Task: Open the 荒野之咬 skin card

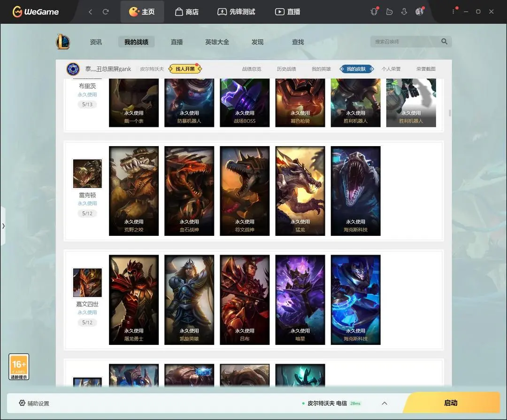Action: point(134,191)
